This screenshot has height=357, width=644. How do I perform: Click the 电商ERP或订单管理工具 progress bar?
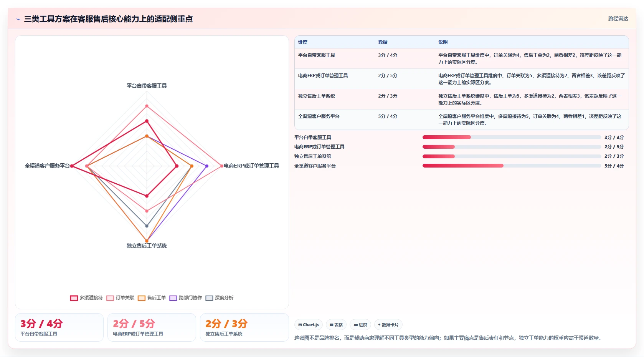click(x=512, y=147)
